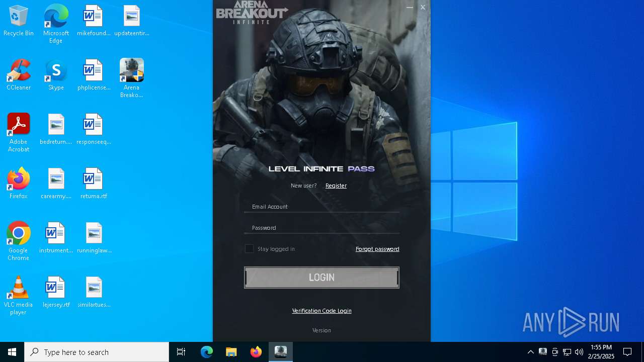Select the responseeq Word document icon
Image resolution: width=644 pixels, height=362 pixels.
point(94,130)
